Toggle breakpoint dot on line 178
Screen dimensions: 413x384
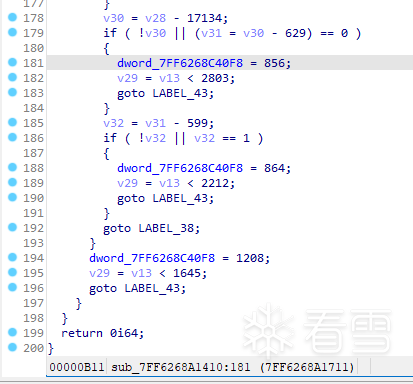coord(12,17)
